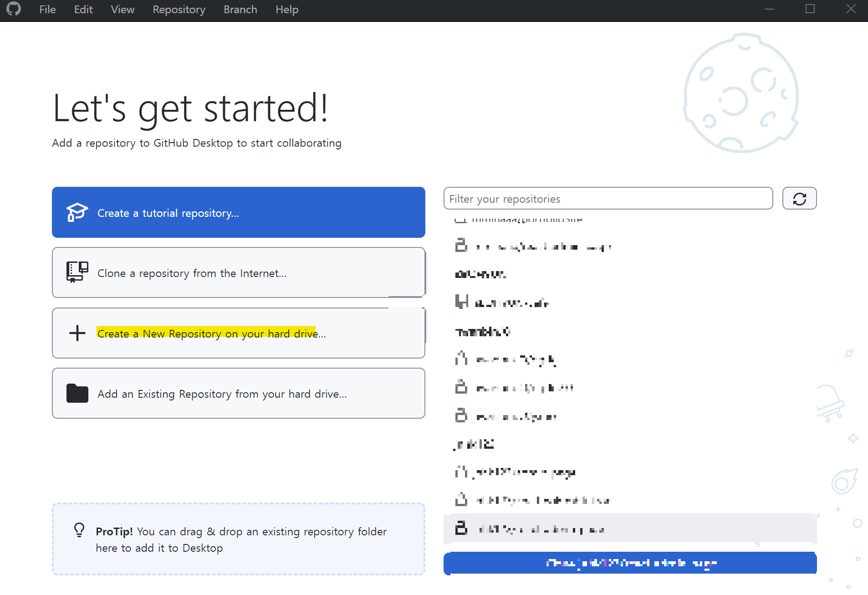The width and height of the screenshot is (868, 595).
Task: Click the clone repository icon
Action: 77,272
